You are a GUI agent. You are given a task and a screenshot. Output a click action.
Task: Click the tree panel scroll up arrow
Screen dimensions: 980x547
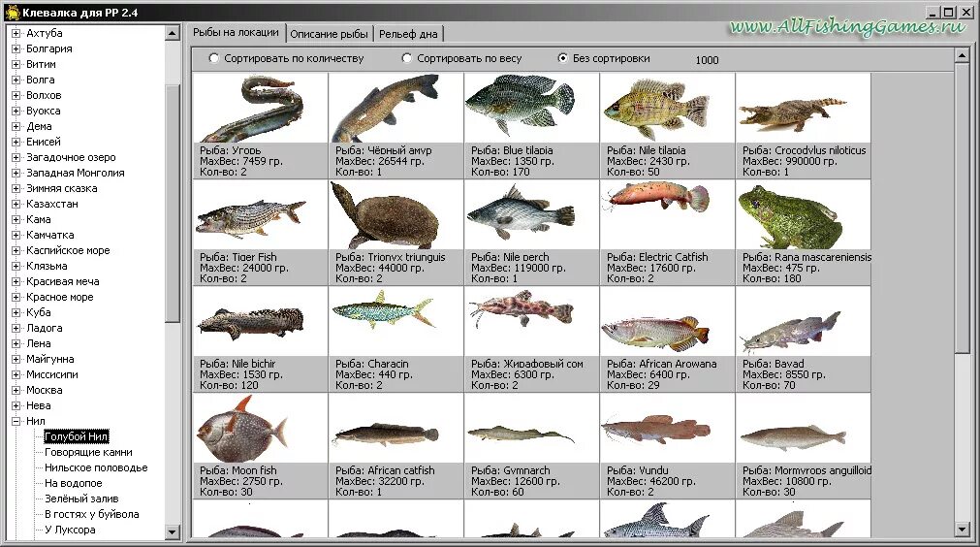coord(173,33)
